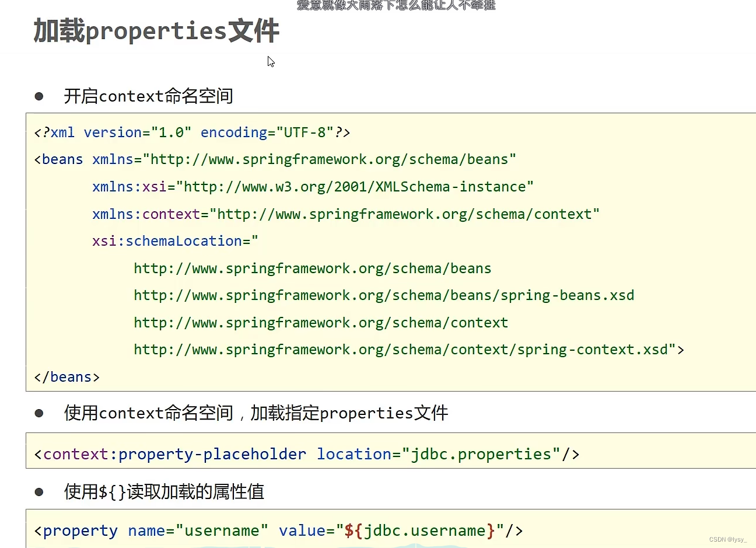The width and height of the screenshot is (756, 548).
Task: Click the property name="username" code line
Action: point(279,531)
